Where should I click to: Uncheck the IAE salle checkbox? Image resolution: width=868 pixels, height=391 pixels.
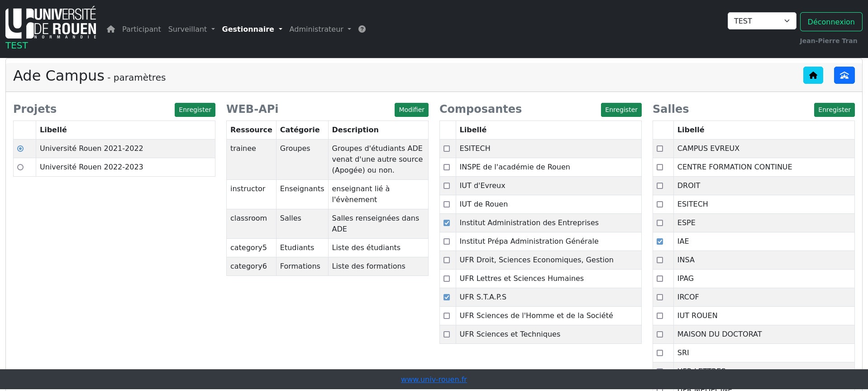click(x=660, y=241)
